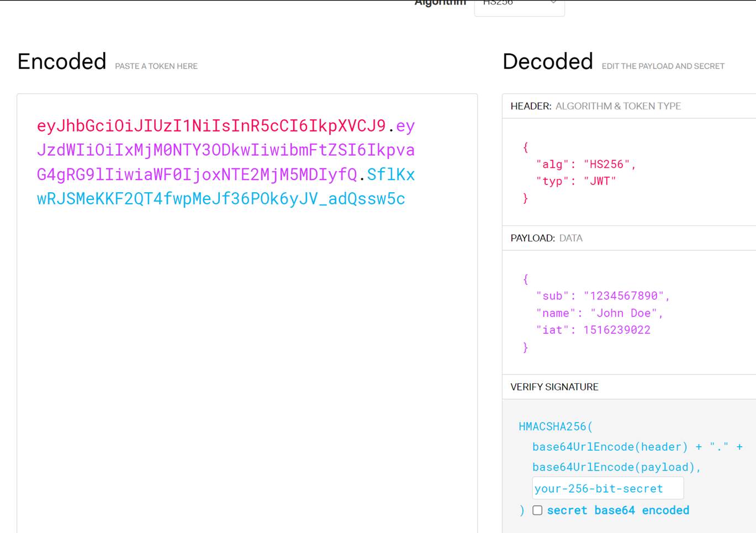
Task: Click the HMACSHA256( text in signature panel
Action: click(x=555, y=426)
